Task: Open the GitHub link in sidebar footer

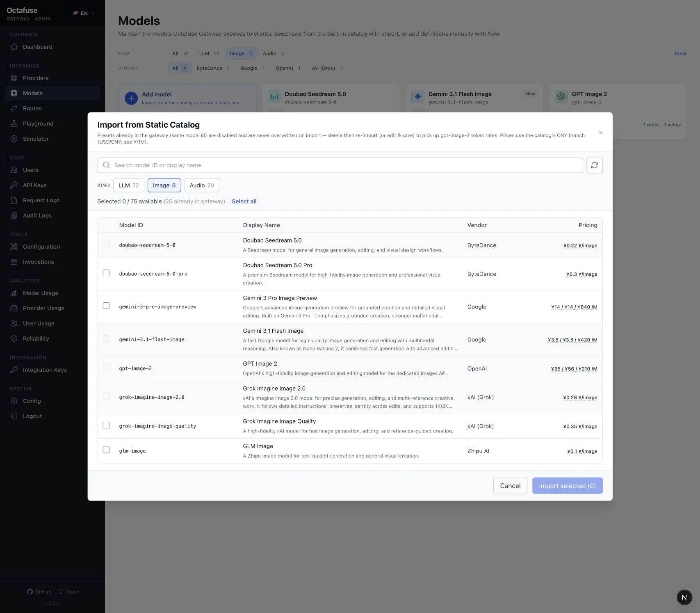Action: (39, 592)
